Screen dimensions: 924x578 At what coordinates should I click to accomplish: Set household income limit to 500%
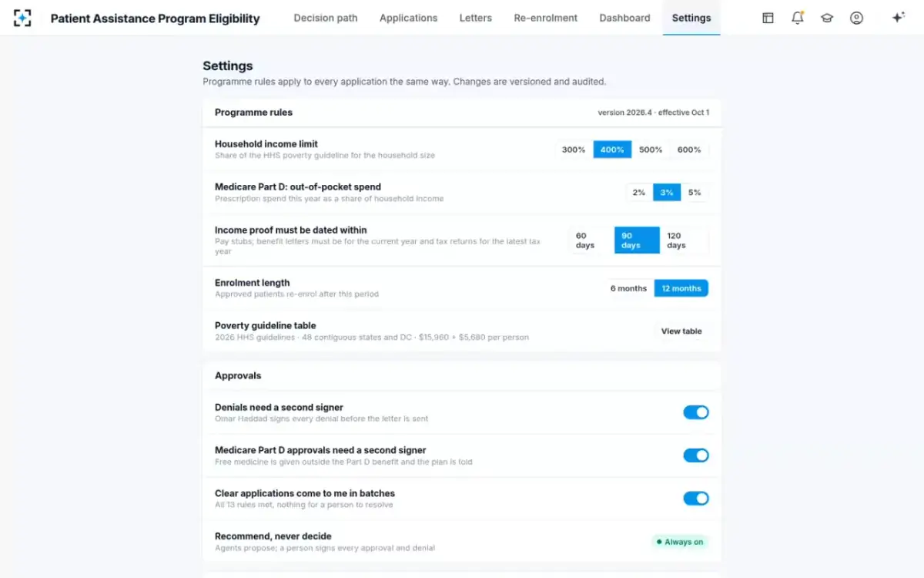click(651, 150)
